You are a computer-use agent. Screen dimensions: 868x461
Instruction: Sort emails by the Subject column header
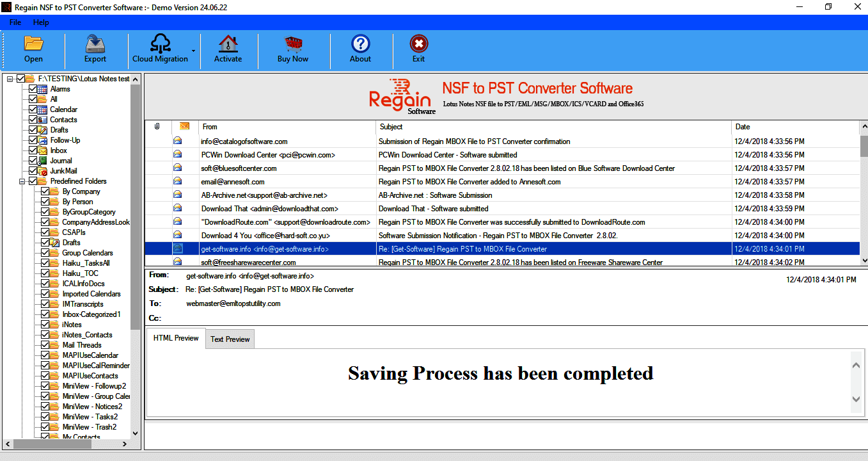point(554,127)
